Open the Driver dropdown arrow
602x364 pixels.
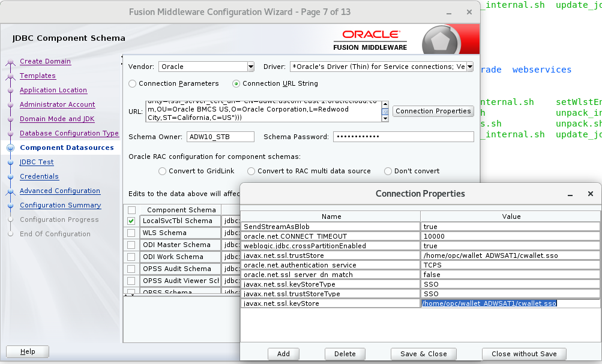[x=470, y=67]
